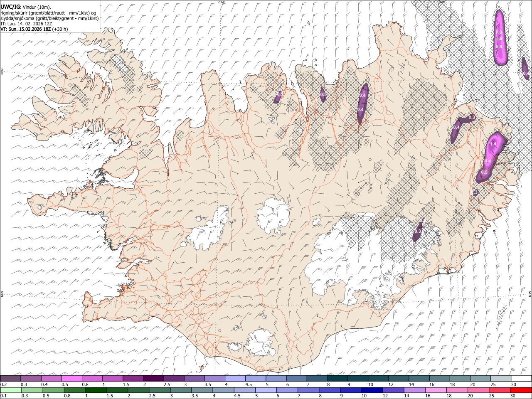532x399 pixels.
Task: Click the bold UWC/IG title text
Action: click(10, 7)
